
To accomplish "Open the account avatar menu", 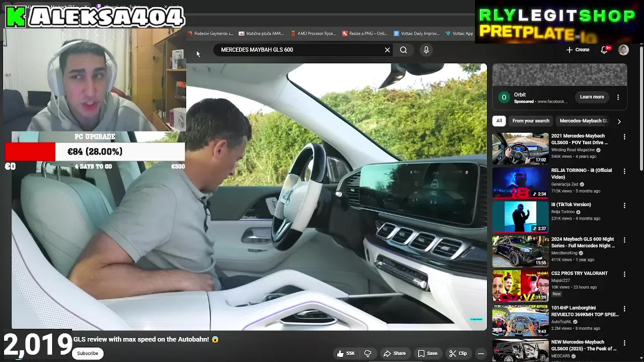I will click(623, 50).
